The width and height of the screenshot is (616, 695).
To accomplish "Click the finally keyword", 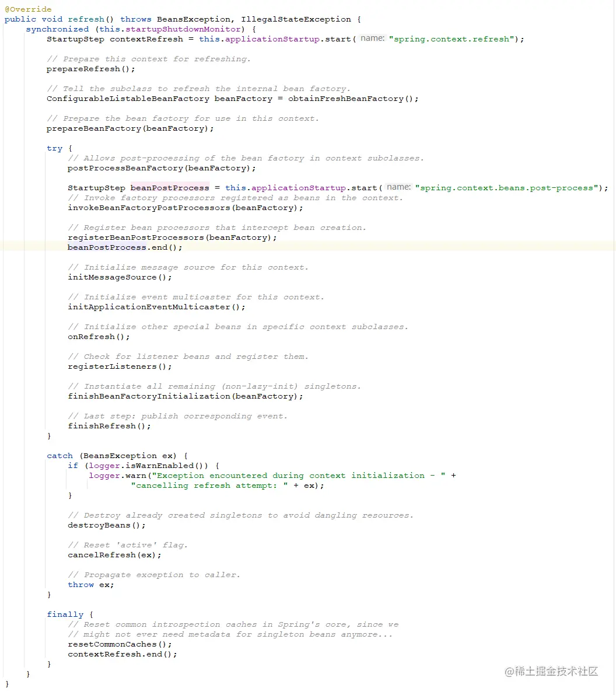I will 65,614.
